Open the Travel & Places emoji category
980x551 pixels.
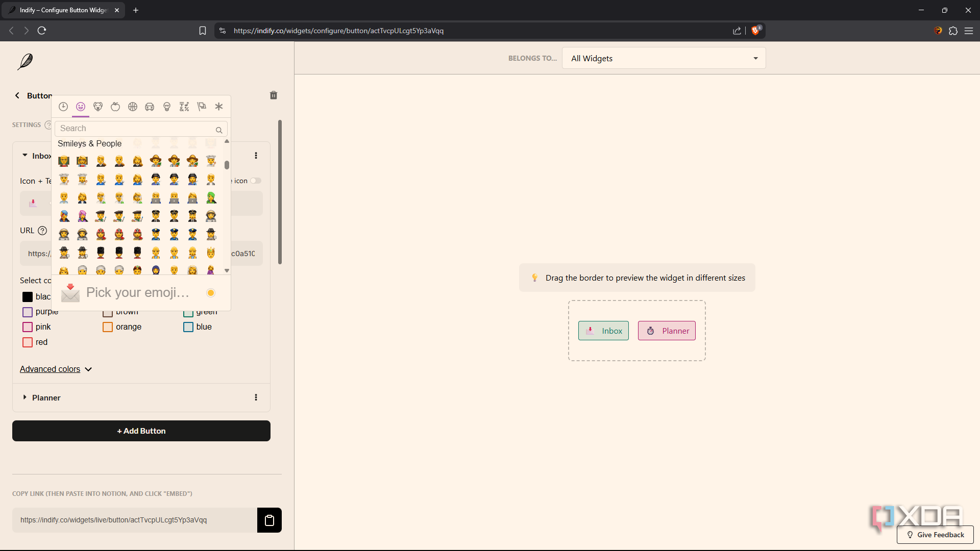(x=150, y=107)
